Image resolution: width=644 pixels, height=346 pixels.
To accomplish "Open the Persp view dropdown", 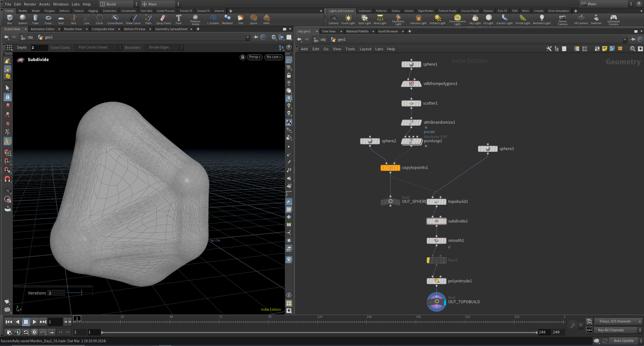I will [255, 57].
